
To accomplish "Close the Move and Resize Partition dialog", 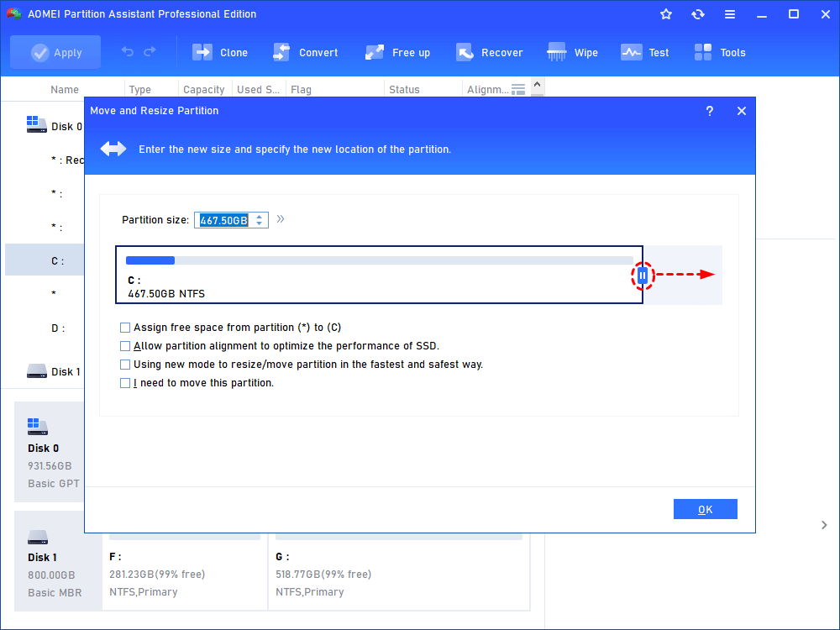I will pyautogui.click(x=742, y=111).
